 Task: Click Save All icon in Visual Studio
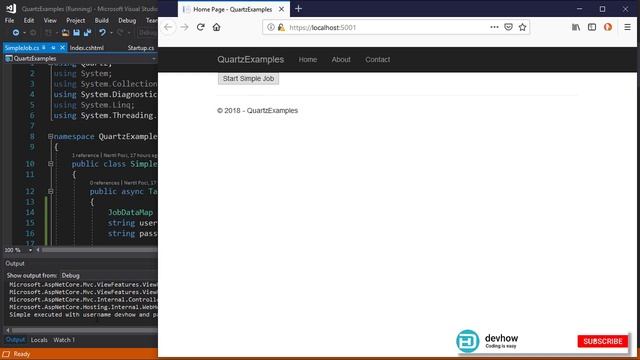87,33
